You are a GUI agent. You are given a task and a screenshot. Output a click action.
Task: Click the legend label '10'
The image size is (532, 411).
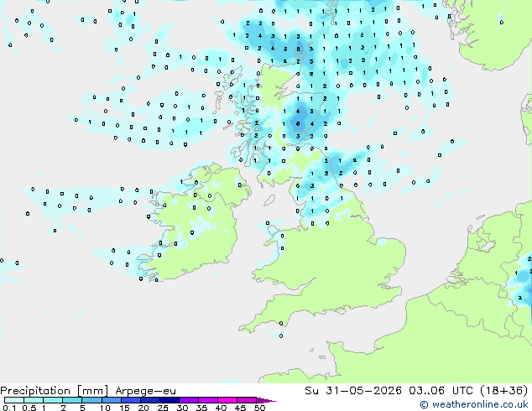[105, 408]
